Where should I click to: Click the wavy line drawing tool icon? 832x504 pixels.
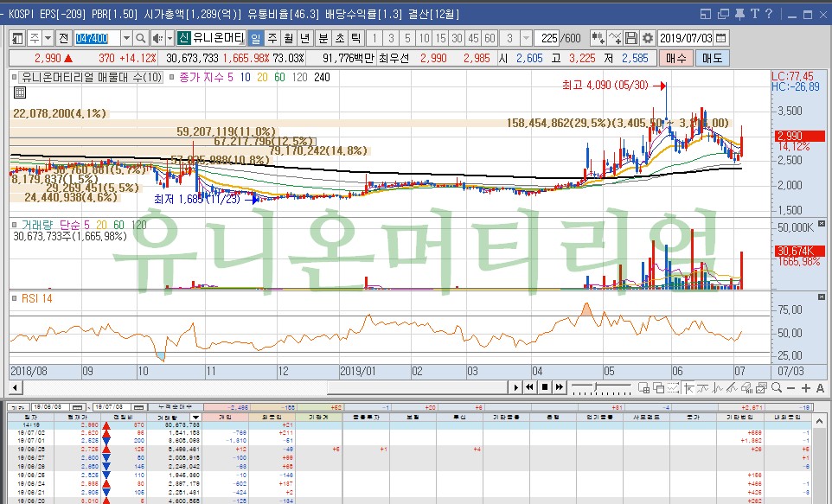pyautogui.click(x=703, y=388)
